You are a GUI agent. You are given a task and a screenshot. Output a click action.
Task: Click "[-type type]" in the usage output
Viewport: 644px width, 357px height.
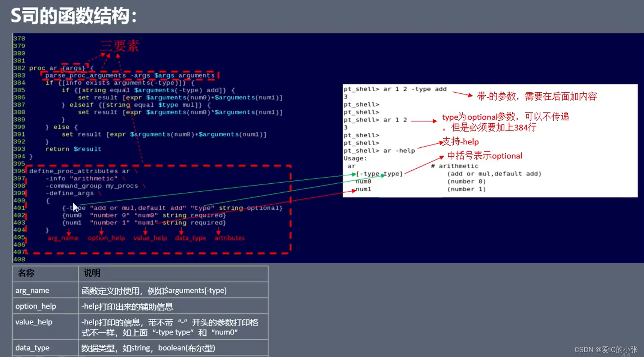(379, 174)
